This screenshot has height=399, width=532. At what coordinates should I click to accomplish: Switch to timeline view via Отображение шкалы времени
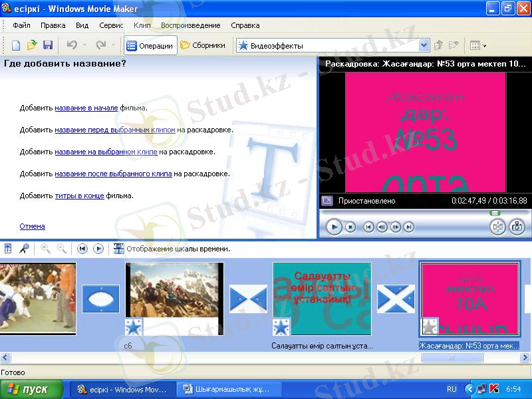(x=172, y=249)
